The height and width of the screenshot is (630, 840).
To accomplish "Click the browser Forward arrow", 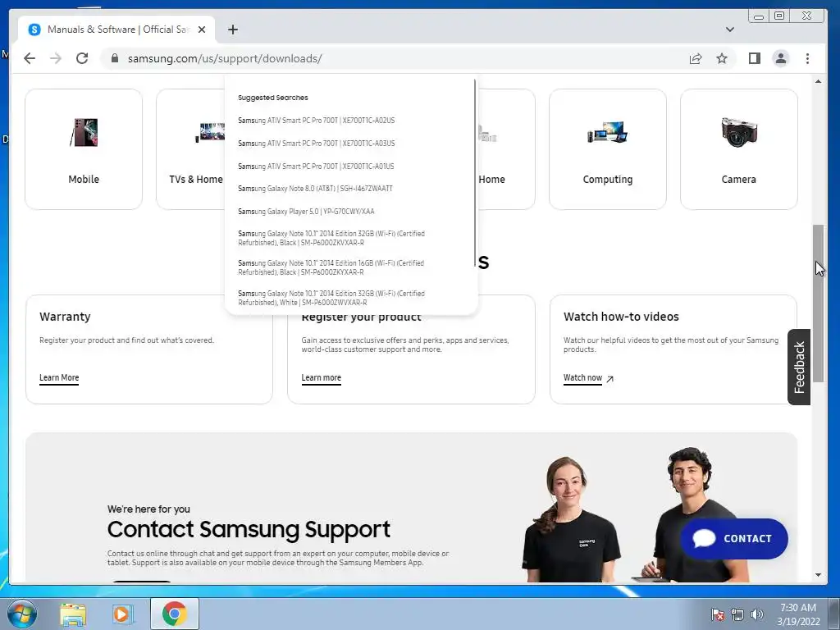I will click(x=56, y=58).
